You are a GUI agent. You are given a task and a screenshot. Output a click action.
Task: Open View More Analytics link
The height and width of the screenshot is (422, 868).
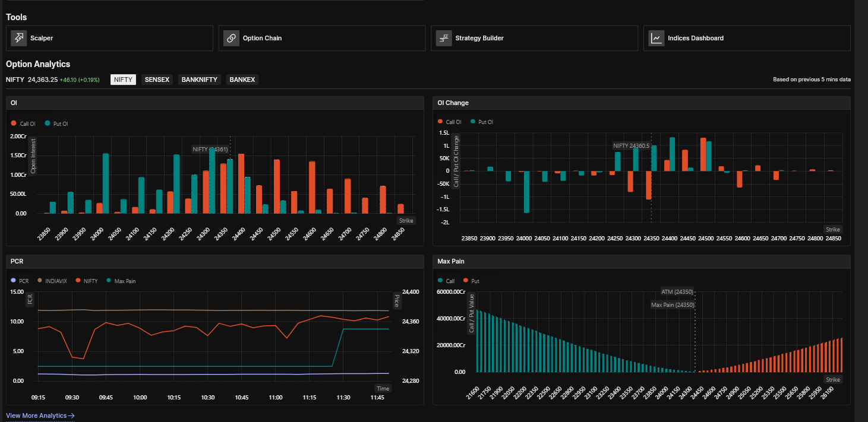click(x=36, y=416)
